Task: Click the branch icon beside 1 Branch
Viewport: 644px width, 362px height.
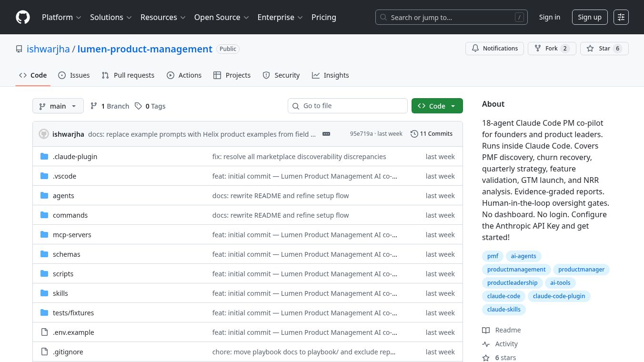Action: click(x=94, y=106)
